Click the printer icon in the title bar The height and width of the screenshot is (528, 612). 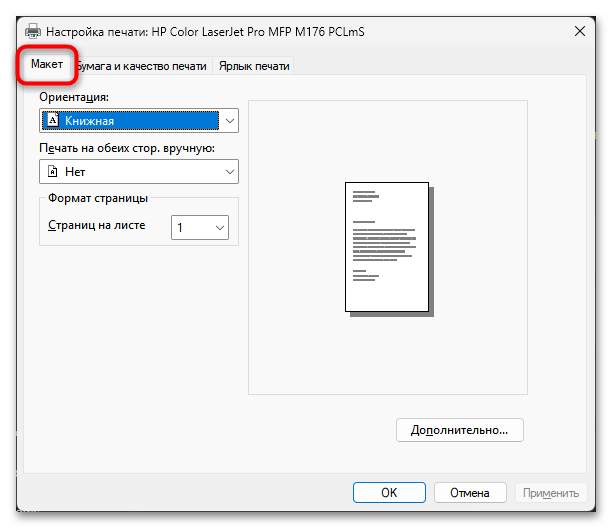click(33, 31)
